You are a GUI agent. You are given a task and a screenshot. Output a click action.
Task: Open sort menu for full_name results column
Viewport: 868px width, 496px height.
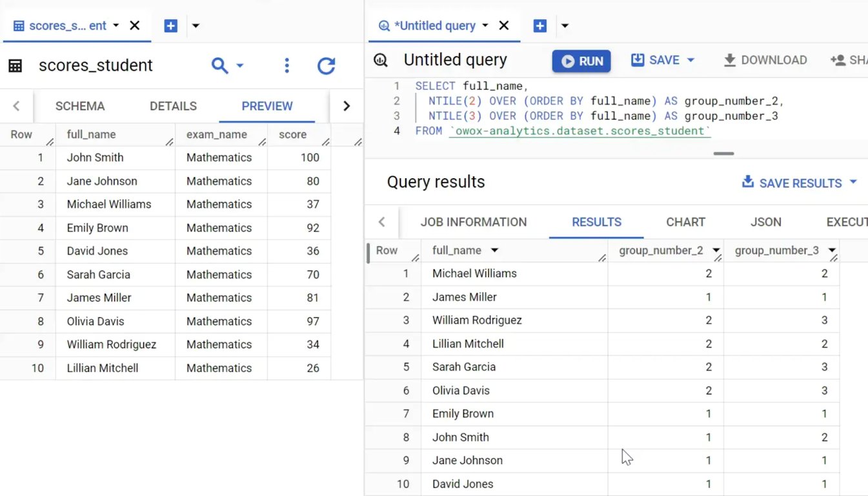pyautogui.click(x=494, y=251)
